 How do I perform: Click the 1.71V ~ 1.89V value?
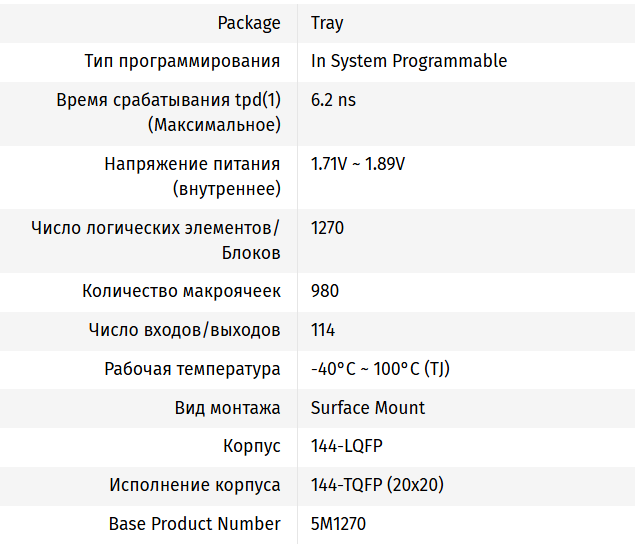[358, 164]
